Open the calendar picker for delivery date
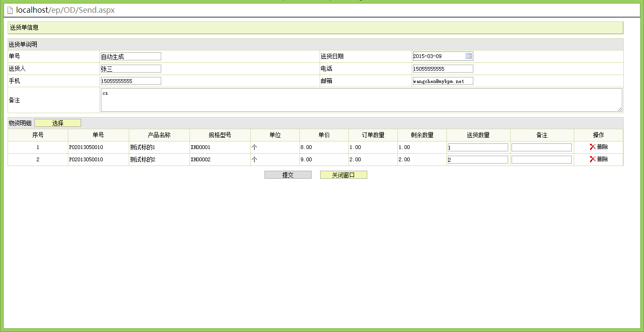Viewport: 644px width, 332px height. tap(469, 56)
